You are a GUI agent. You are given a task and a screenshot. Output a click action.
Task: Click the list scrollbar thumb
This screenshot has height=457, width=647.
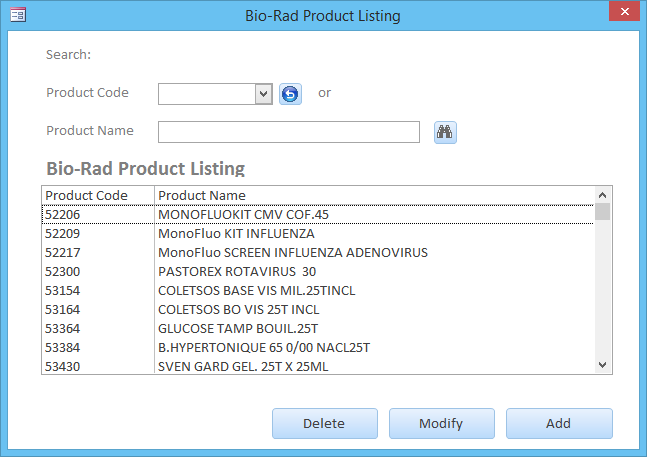(x=602, y=212)
